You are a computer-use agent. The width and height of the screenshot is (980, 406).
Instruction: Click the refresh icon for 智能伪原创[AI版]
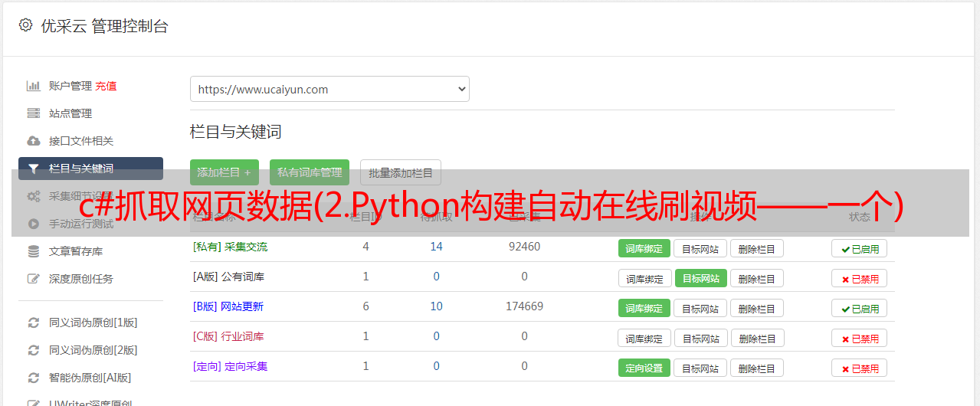click(x=33, y=378)
